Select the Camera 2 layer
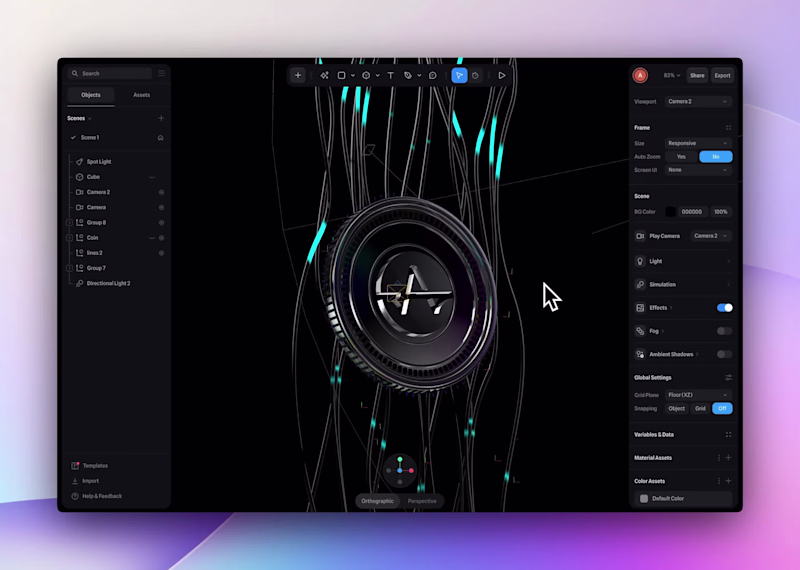 (98, 192)
